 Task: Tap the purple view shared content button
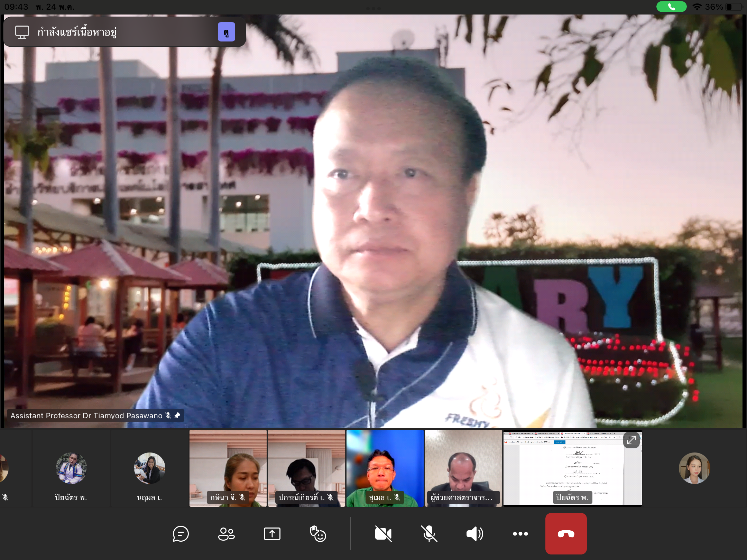pos(227,32)
